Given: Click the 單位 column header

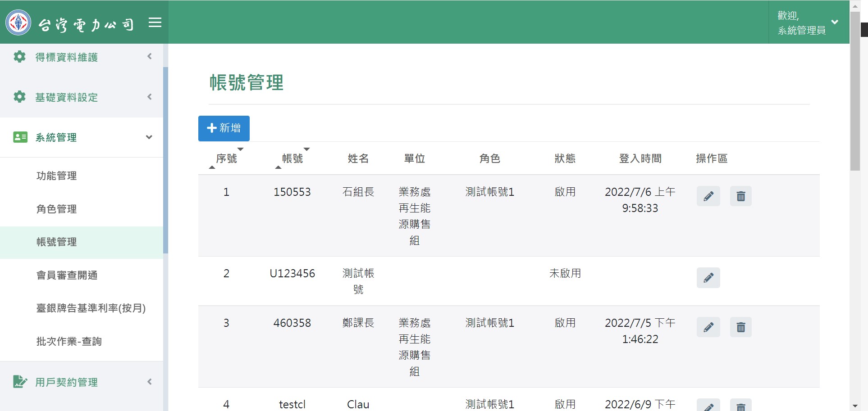Looking at the screenshot, I should tap(415, 158).
